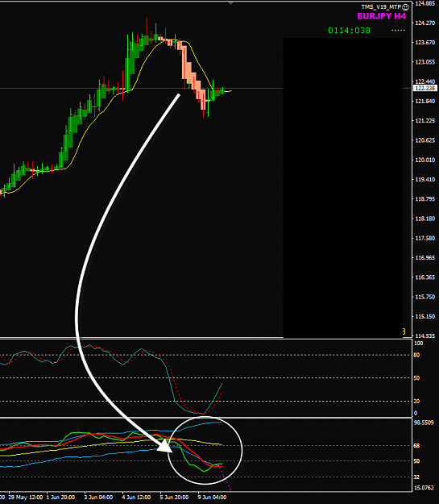Click the TMS_V19_MTF expert name label

pyautogui.click(x=381, y=7)
